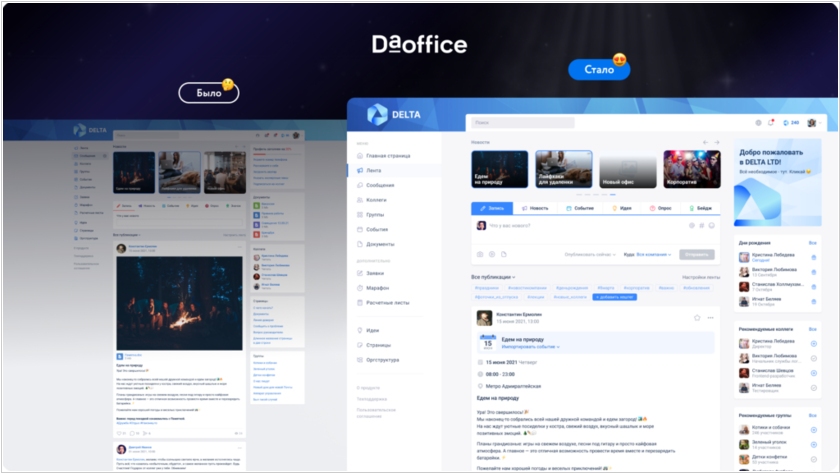
Task: Toggle follow for colleague Кристина Лебедева
Action: point(813,344)
